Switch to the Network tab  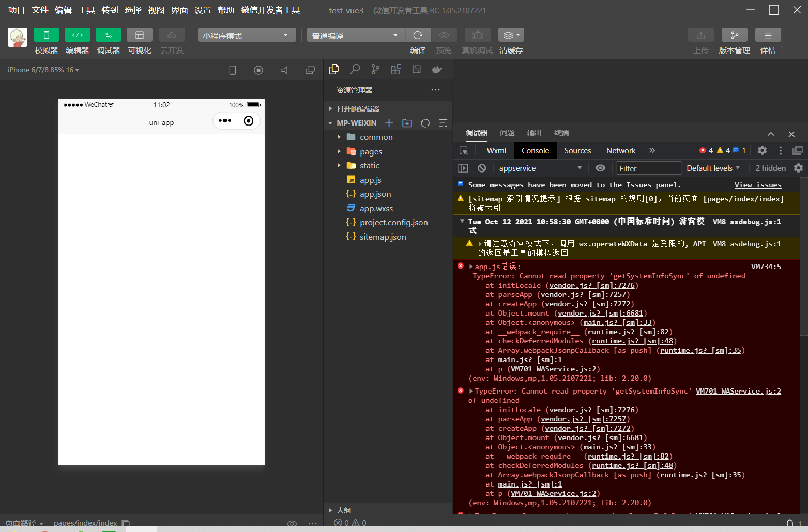pyautogui.click(x=620, y=151)
